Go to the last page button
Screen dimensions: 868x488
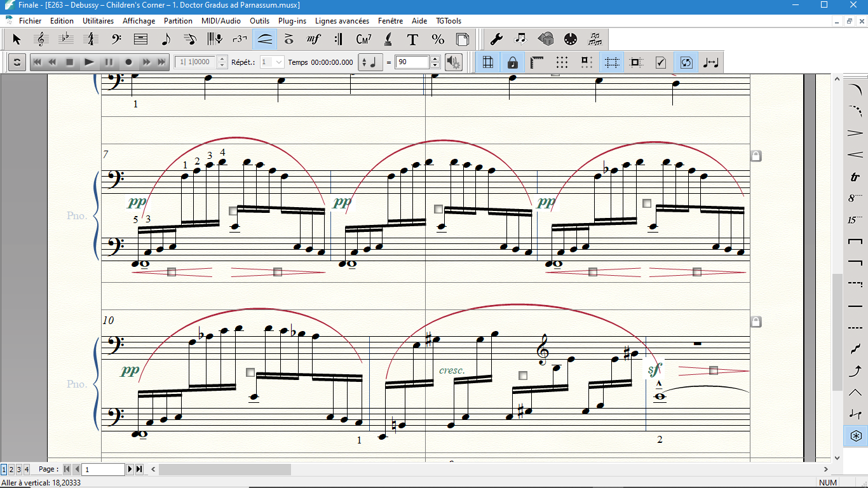139,470
